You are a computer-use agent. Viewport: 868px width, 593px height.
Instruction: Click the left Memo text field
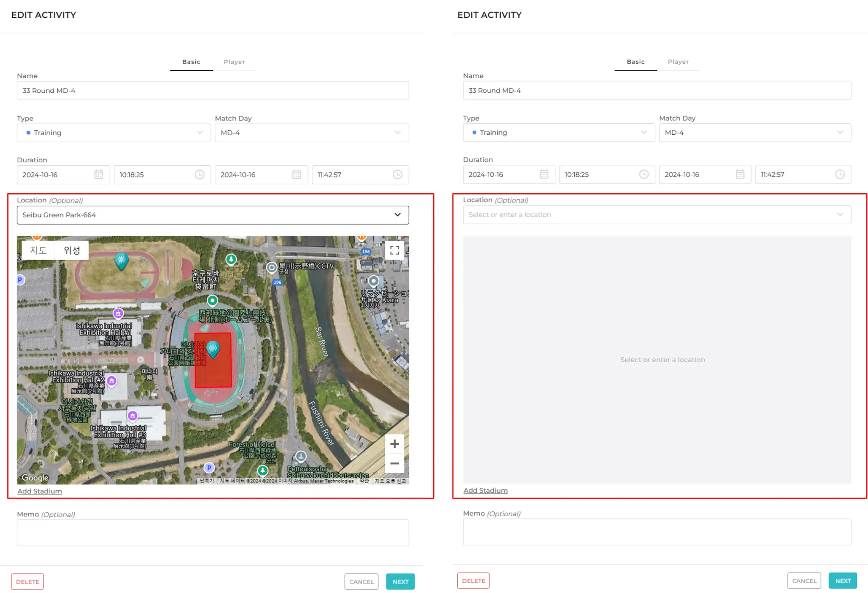(x=213, y=532)
